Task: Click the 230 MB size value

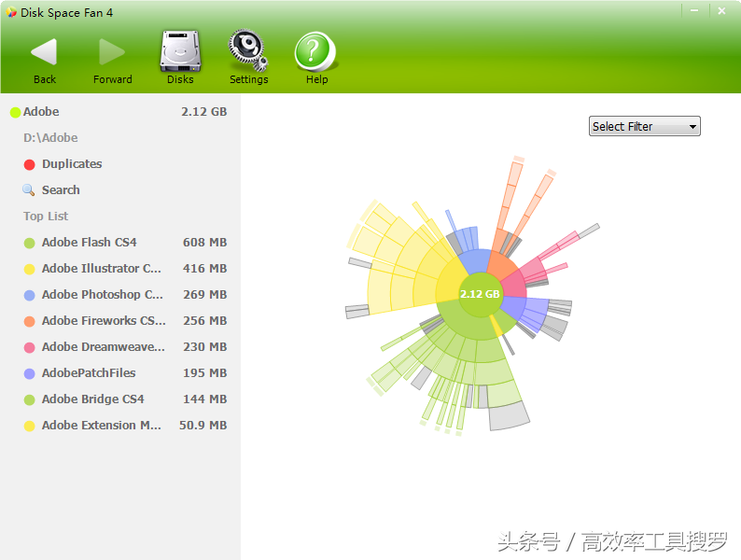Action: (204, 346)
